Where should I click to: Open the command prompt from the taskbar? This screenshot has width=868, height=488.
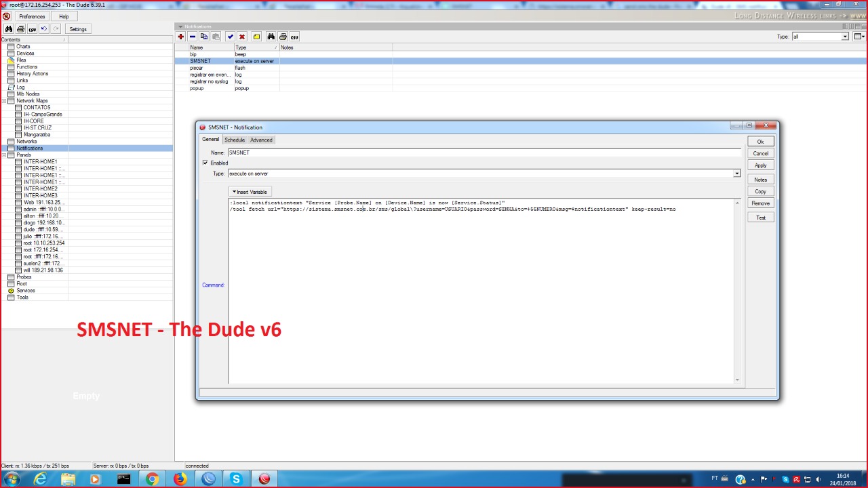click(x=123, y=479)
